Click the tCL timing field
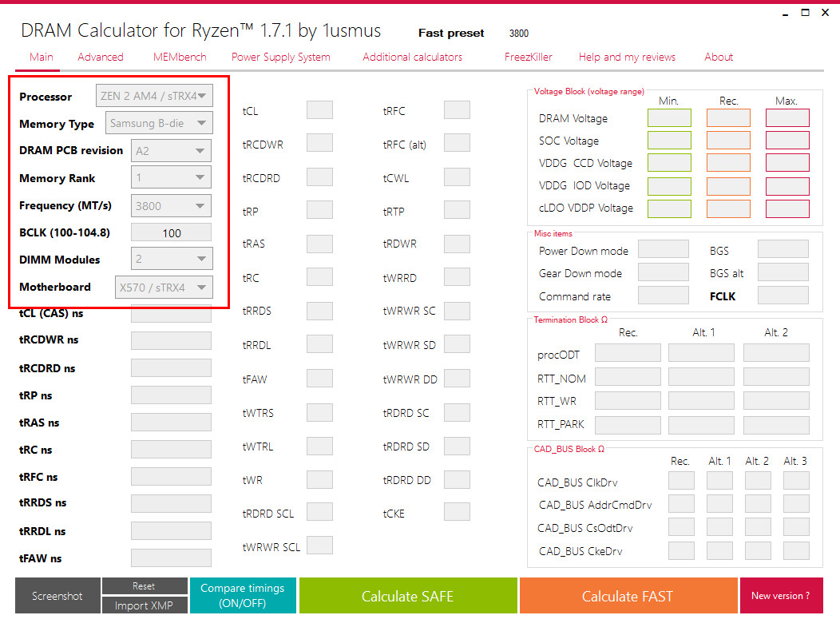 click(x=319, y=110)
